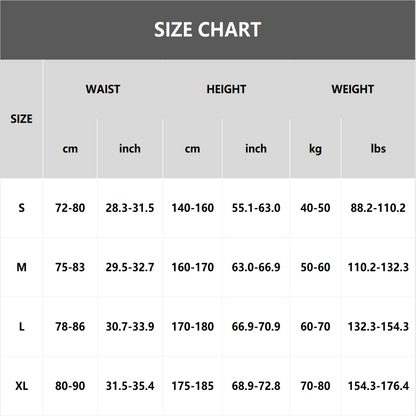Screen dimensions: 416x416
Task: Click the SIZE row header label
Action: click(x=21, y=119)
